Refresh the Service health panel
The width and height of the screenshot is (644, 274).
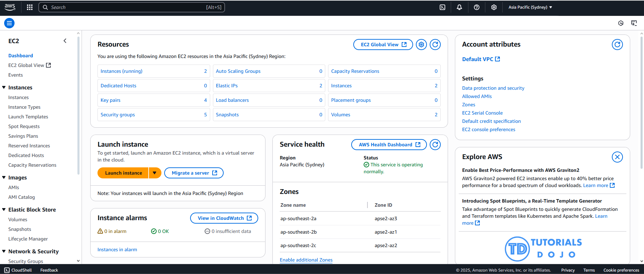[x=435, y=145]
